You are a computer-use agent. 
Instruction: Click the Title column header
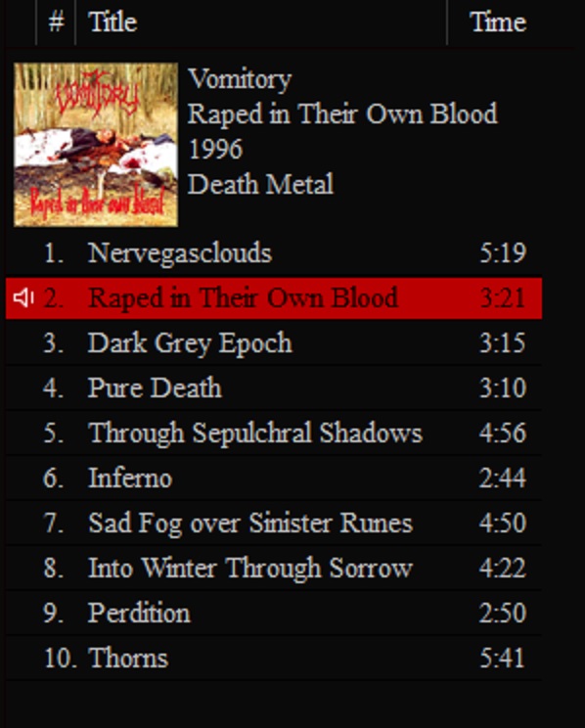point(261,23)
